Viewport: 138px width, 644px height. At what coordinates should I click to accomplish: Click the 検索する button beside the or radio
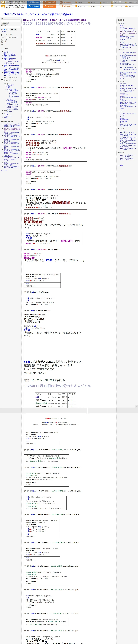(13, 30)
